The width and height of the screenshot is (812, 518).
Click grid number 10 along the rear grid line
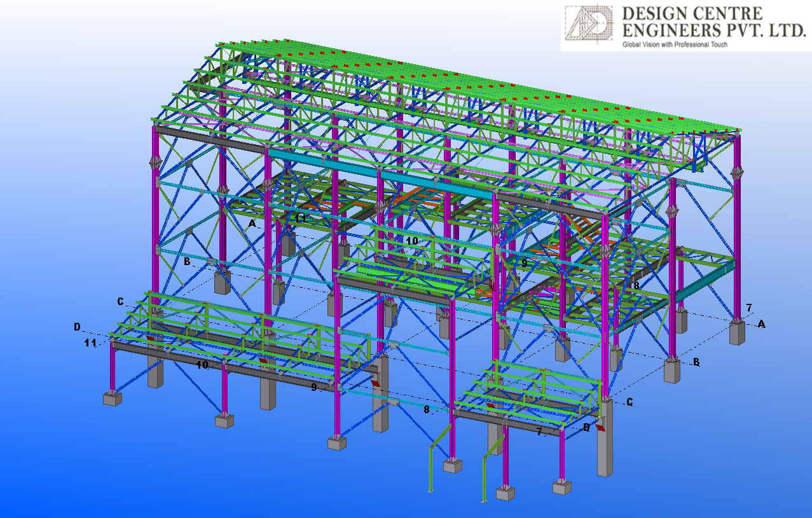(x=412, y=241)
